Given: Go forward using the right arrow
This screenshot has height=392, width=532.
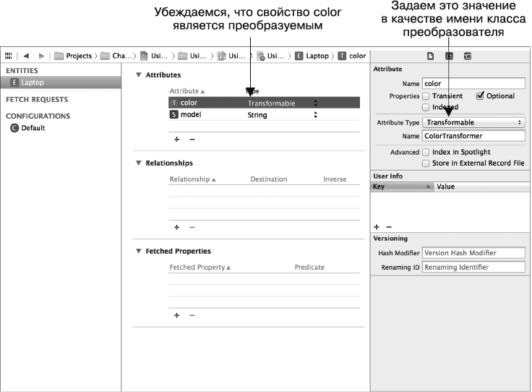Looking at the screenshot, I should (x=41, y=56).
